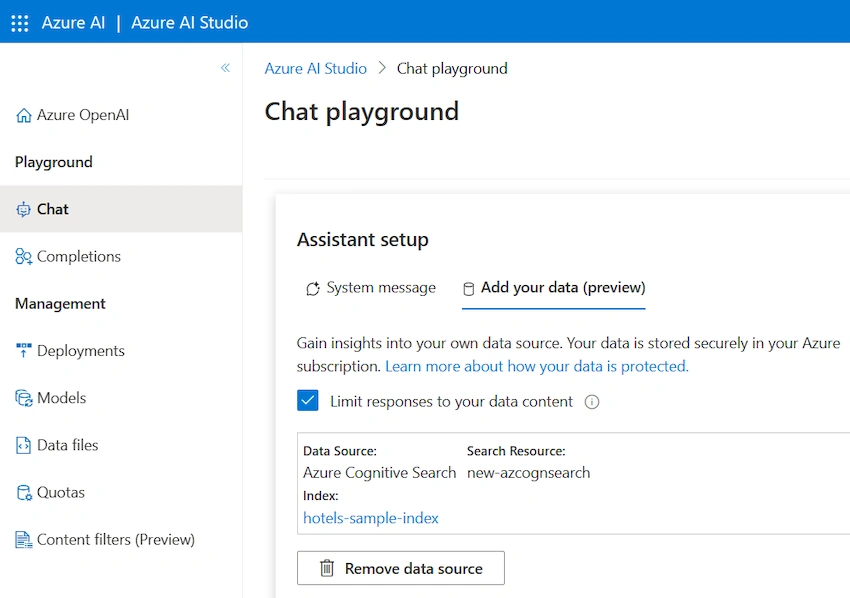Screen dimensions: 850x598
Task: Click the Chat robot icon
Action: point(23,209)
